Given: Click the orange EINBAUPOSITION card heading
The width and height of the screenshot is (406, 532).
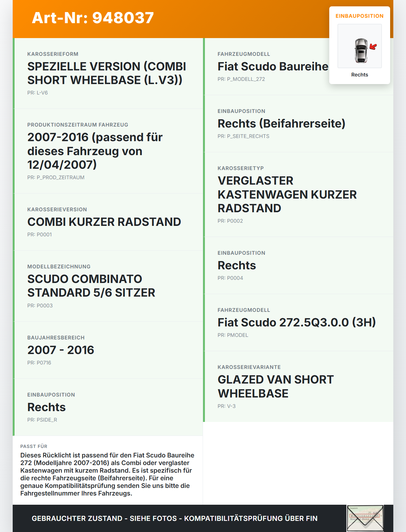Looking at the screenshot, I should pos(359,16).
